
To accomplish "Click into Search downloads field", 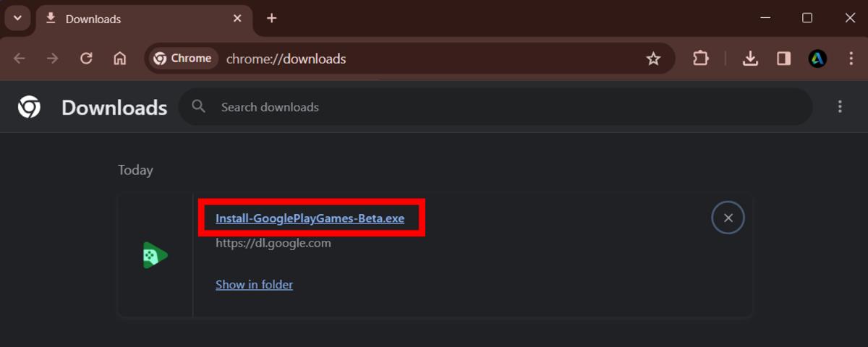I will [x=495, y=107].
